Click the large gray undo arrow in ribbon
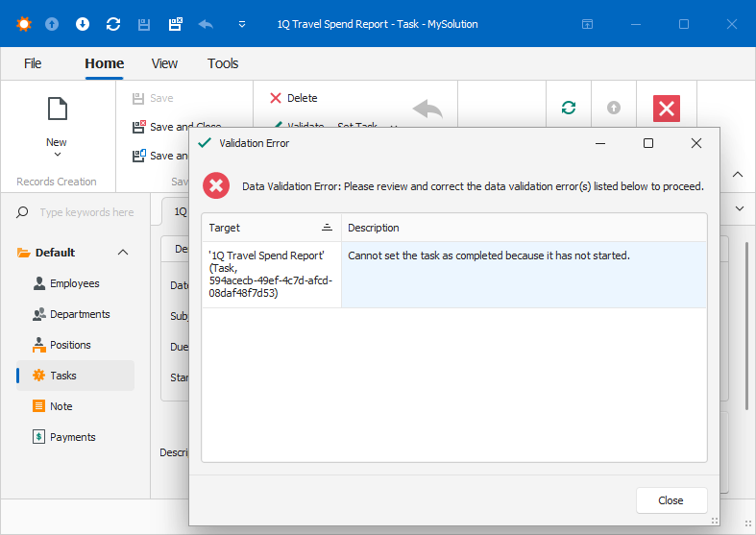 pyautogui.click(x=427, y=109)
